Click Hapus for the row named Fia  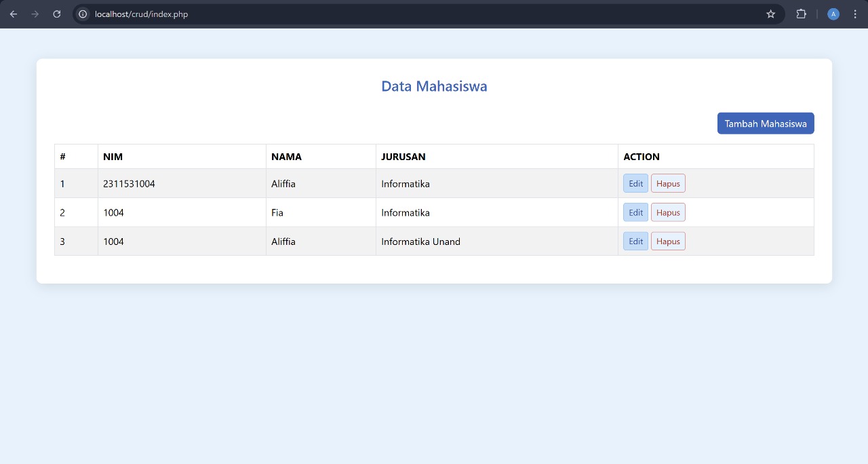pos(668,212)
